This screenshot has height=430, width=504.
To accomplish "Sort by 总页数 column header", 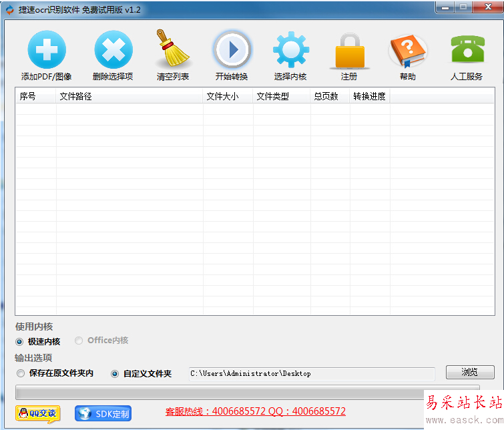I will tap(330, 96).
